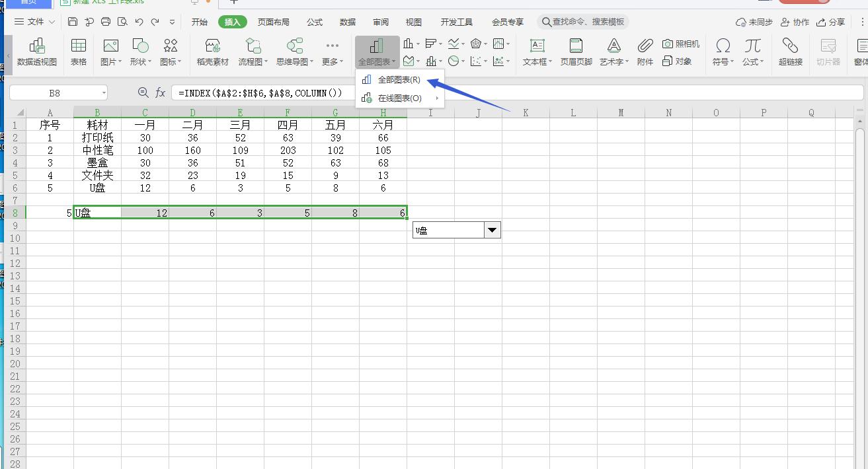
Task: Click the 协作 collaborate button
Action: pyautogui.click(x=795, y=22)
